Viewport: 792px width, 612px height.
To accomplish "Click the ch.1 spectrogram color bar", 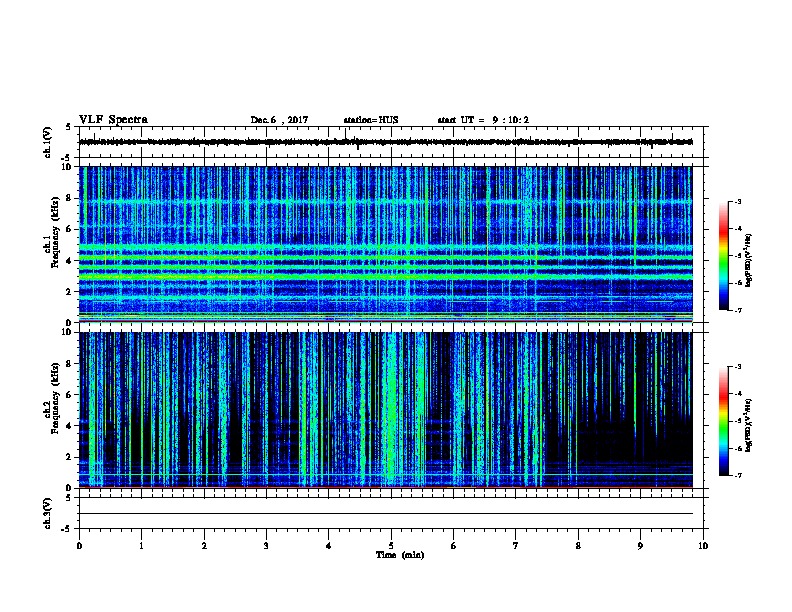I will tap(723, 256).
